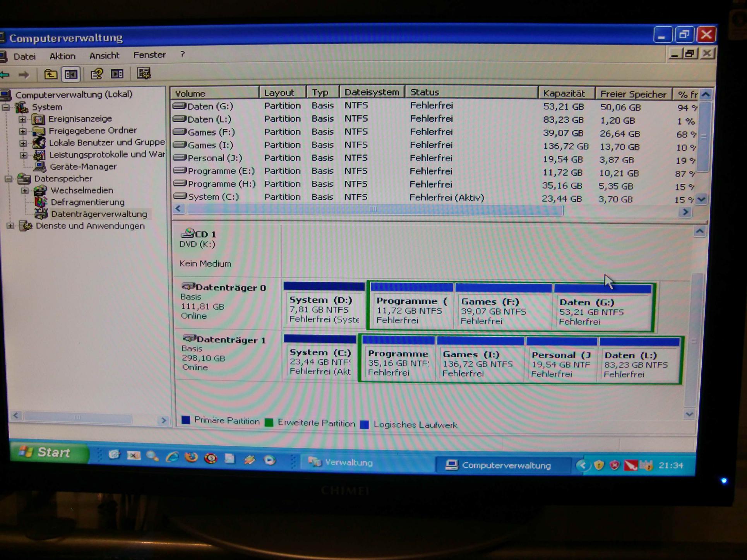Click the Back arrow toolbar icon
The height and width of the screenshot is (560, 747).
(5, 74)
